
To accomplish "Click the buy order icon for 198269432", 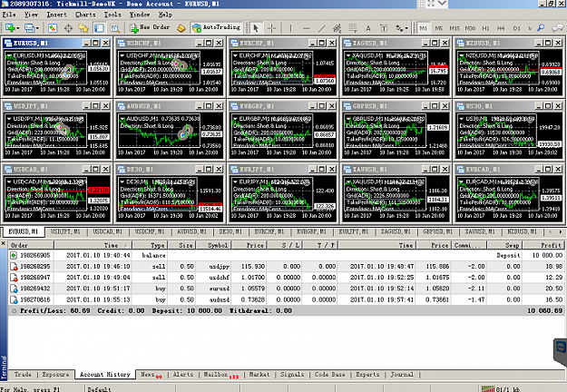I will [14, 289].
